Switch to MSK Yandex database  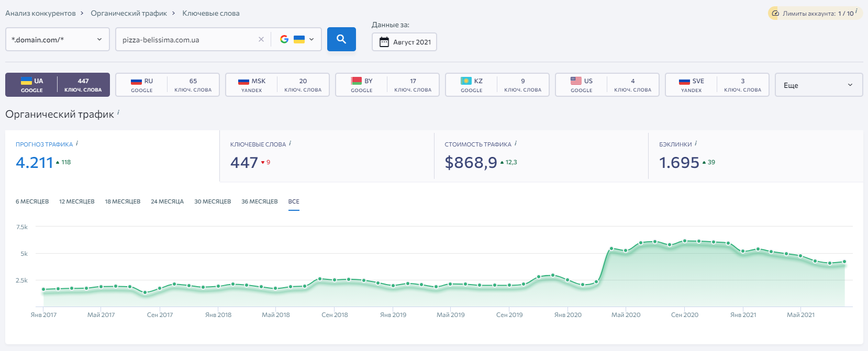[x=277, y=85]
